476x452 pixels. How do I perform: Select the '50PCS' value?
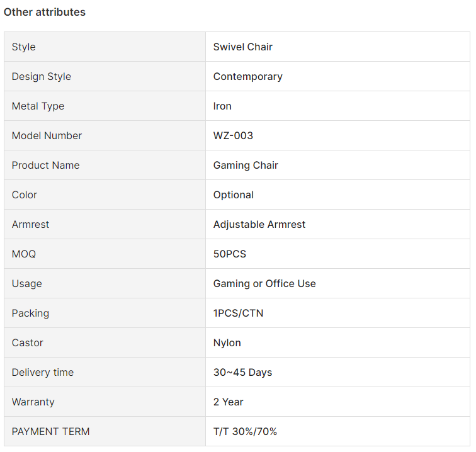click(x=229, y=254)
